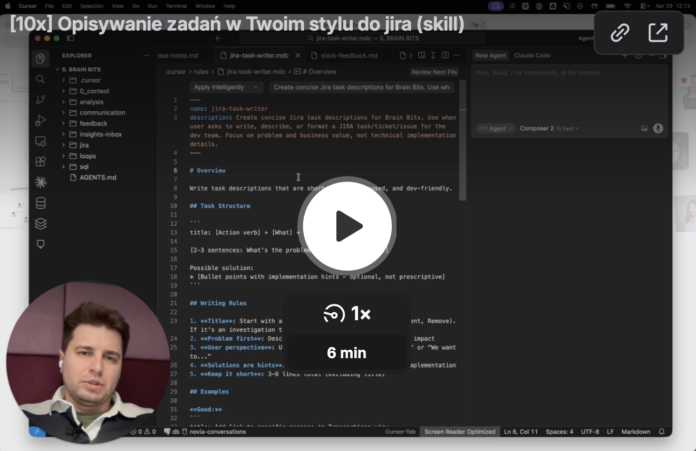Open the Search icon in the activity bar

[x=40, y=79]
